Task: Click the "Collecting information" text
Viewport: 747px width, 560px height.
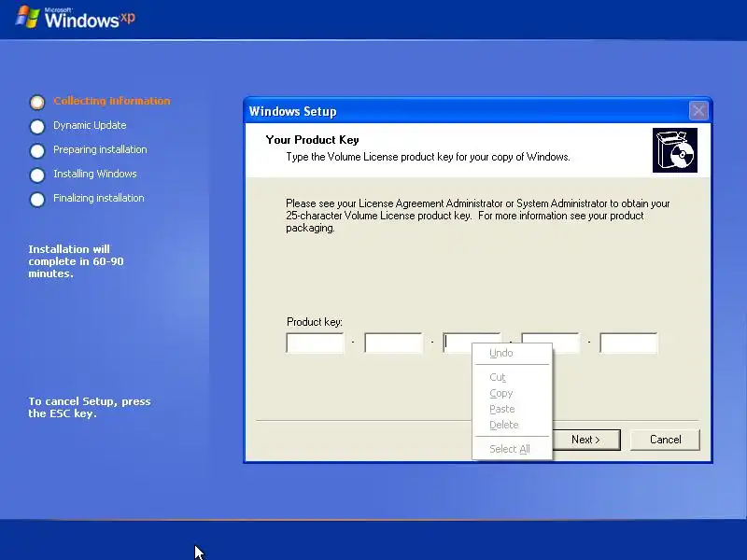Action: pos(112,101)
